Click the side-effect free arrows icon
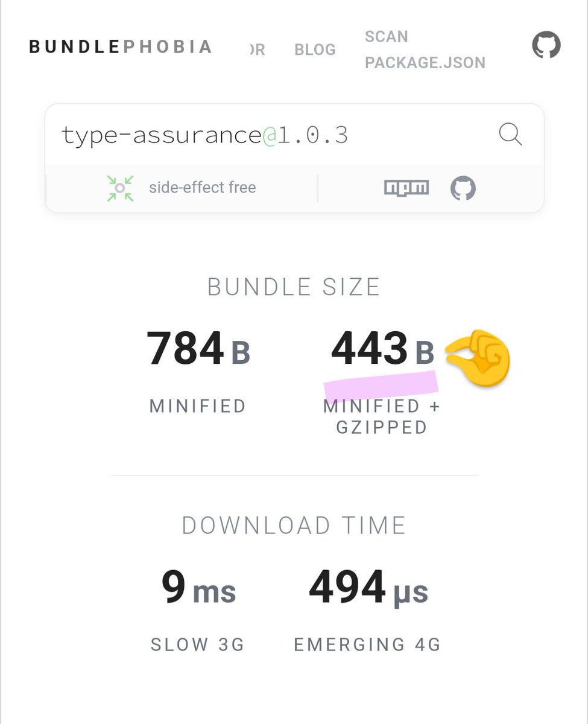588x724 pixels. 120,188
